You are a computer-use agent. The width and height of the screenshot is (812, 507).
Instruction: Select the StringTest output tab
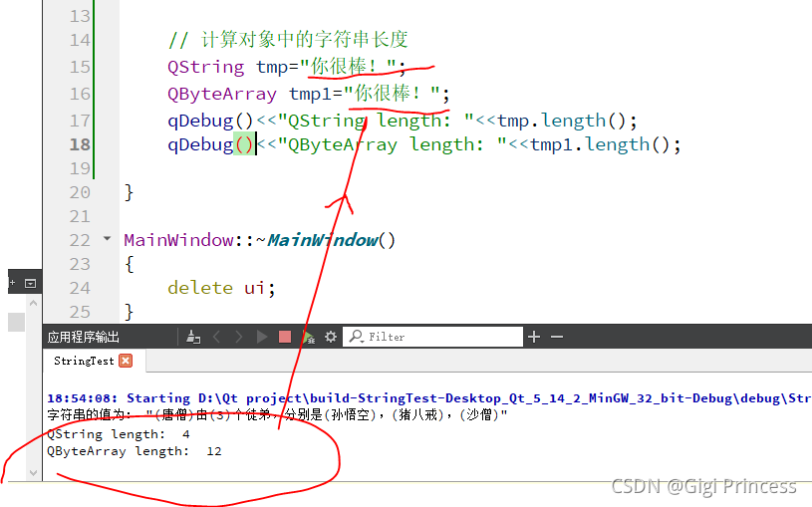[x=94, y=361]
